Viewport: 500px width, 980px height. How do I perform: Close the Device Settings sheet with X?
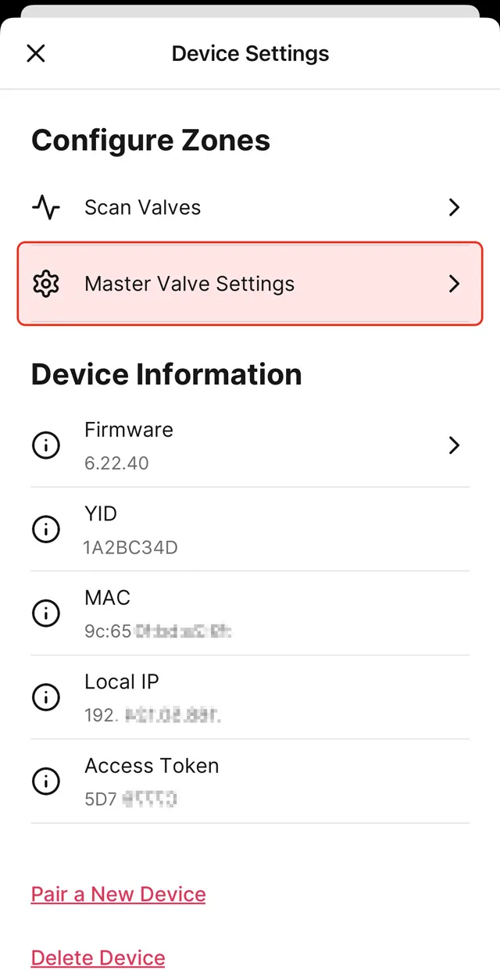(x=36, y=53)
